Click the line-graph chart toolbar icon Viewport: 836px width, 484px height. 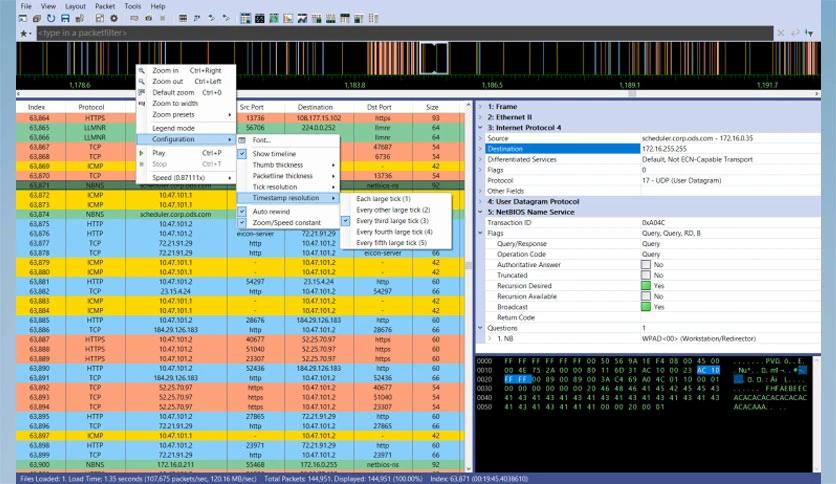coord(302,19)
